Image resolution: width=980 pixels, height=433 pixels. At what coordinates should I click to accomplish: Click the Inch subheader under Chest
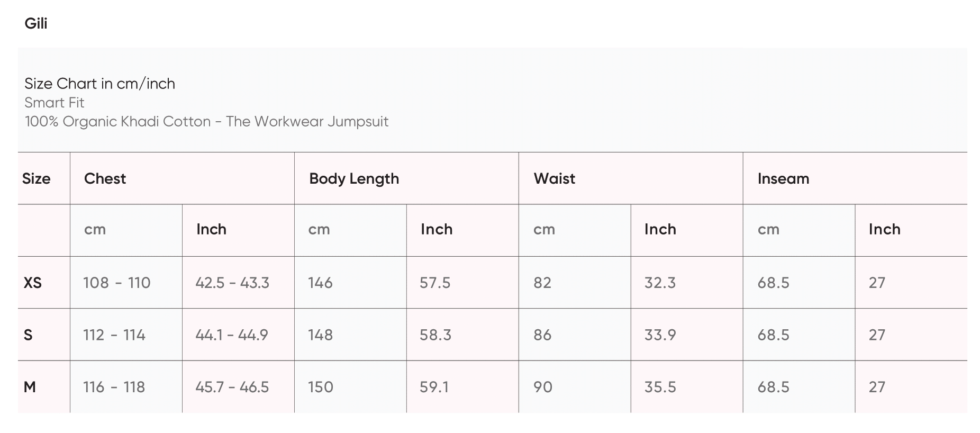(x=211, y=230)
